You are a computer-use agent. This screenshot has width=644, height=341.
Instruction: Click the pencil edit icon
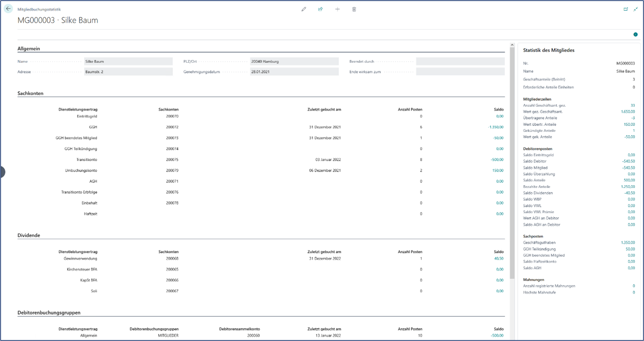tap(304, 9)
